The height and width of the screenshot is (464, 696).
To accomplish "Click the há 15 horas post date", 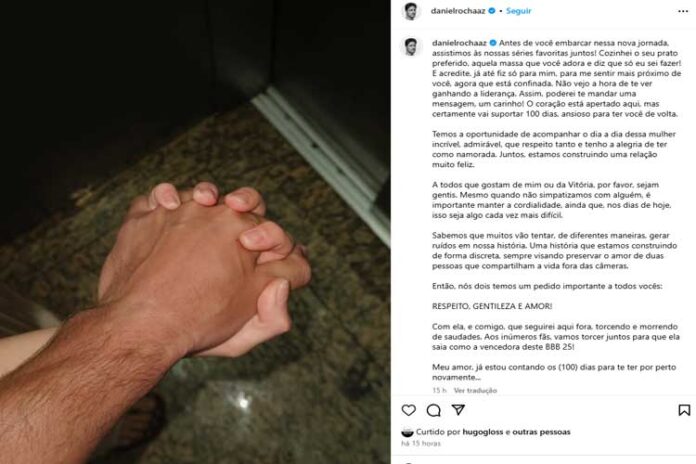I will tap(421, 443).
